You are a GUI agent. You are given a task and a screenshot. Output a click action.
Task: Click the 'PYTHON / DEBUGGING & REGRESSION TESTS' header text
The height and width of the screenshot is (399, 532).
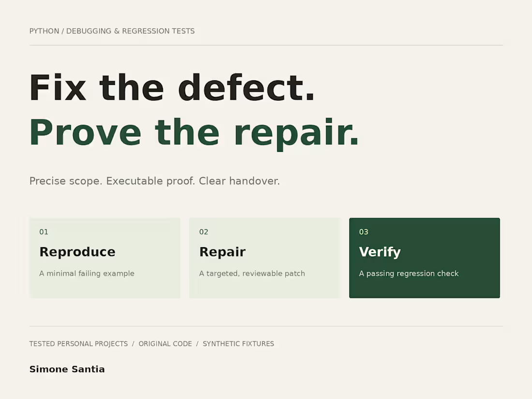coord(112,31)
